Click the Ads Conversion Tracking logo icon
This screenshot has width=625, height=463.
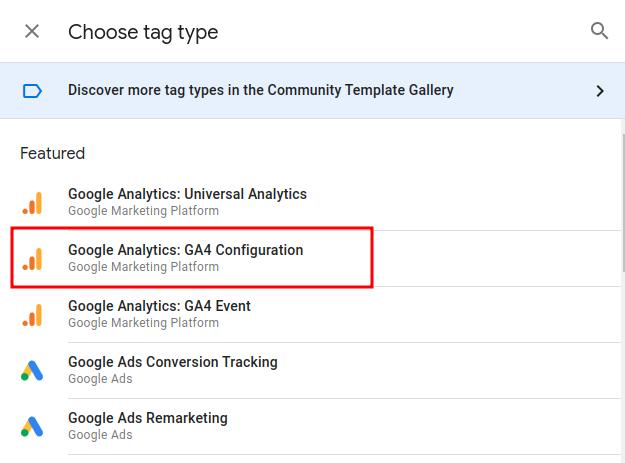[x=32, y=371]
